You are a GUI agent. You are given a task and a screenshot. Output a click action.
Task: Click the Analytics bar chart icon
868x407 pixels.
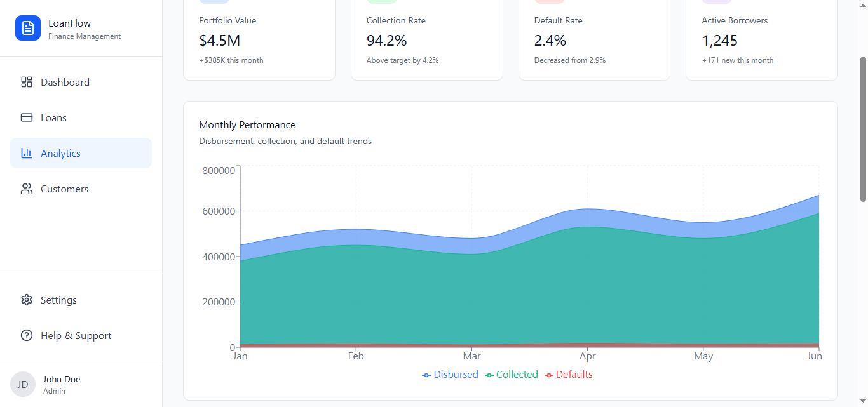click(x=27, y=153)
